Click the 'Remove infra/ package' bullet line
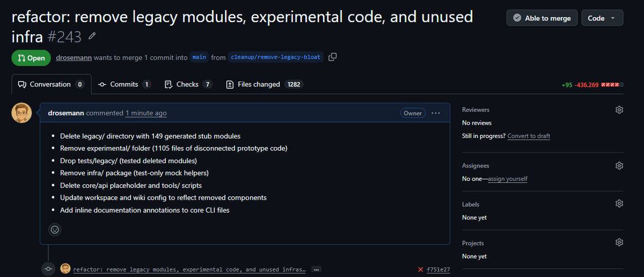 [134, 173]
